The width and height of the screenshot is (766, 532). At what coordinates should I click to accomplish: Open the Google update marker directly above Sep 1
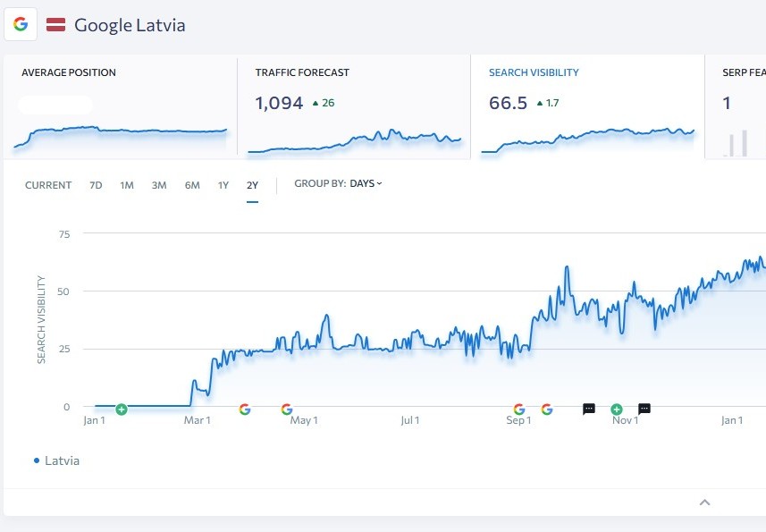519,410
